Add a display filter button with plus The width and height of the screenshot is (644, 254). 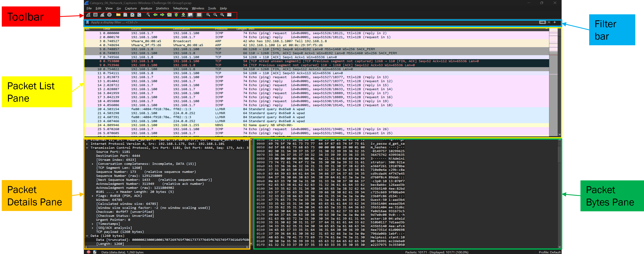tap(555, 23)
